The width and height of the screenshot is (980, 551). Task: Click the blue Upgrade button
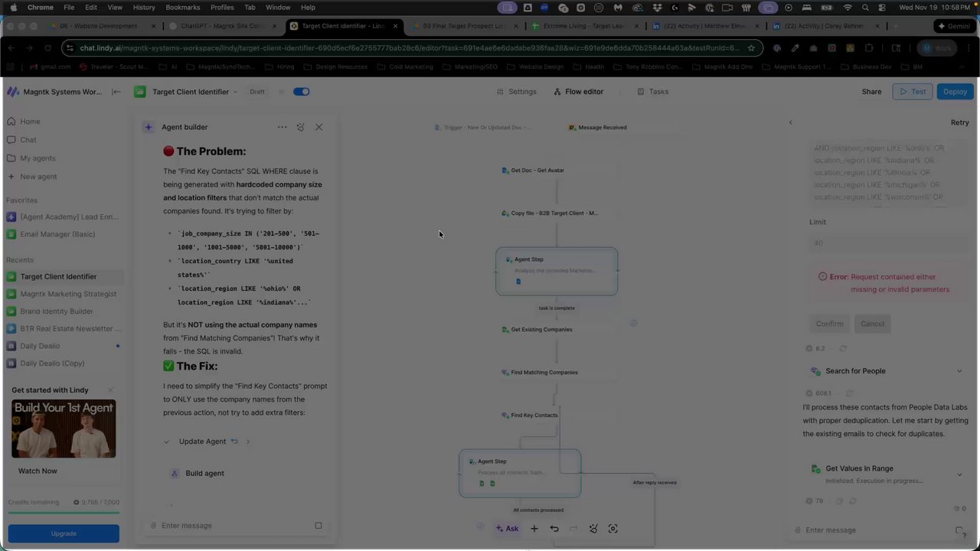(64, 533)
